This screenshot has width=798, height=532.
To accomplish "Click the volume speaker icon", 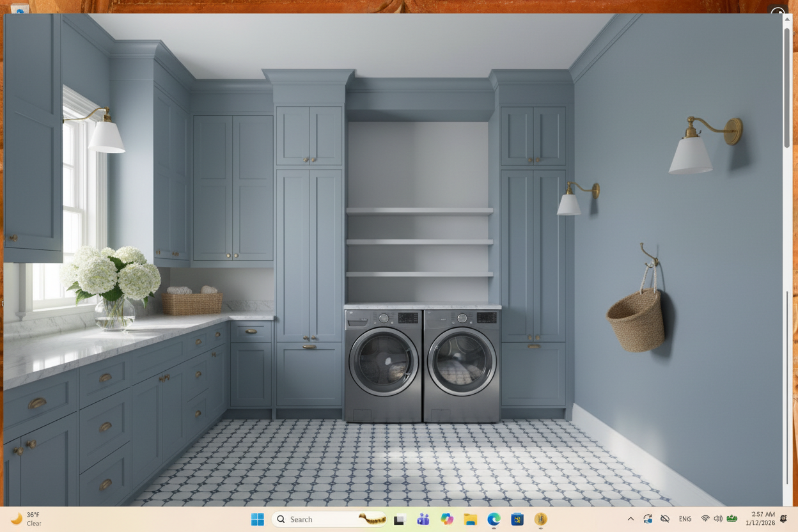I will click(718, 519).
